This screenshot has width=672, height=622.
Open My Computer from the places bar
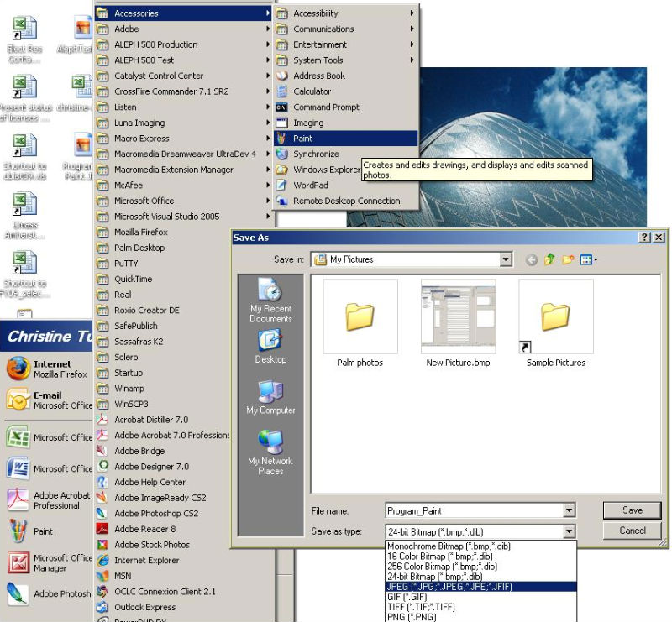pyautogui.click(x=270, y=397)
